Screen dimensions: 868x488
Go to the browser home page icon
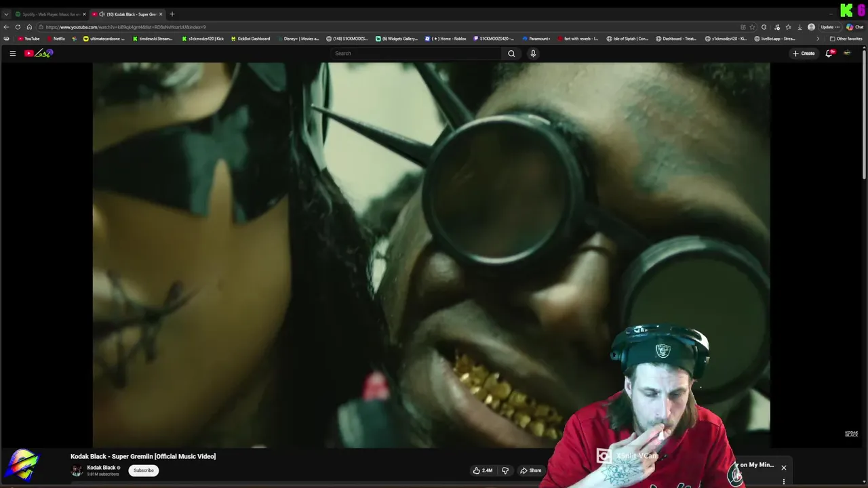[29, 27]
